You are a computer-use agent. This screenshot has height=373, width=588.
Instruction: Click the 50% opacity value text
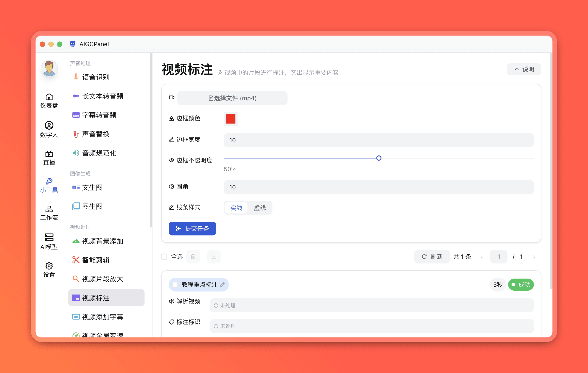(230, 169)
